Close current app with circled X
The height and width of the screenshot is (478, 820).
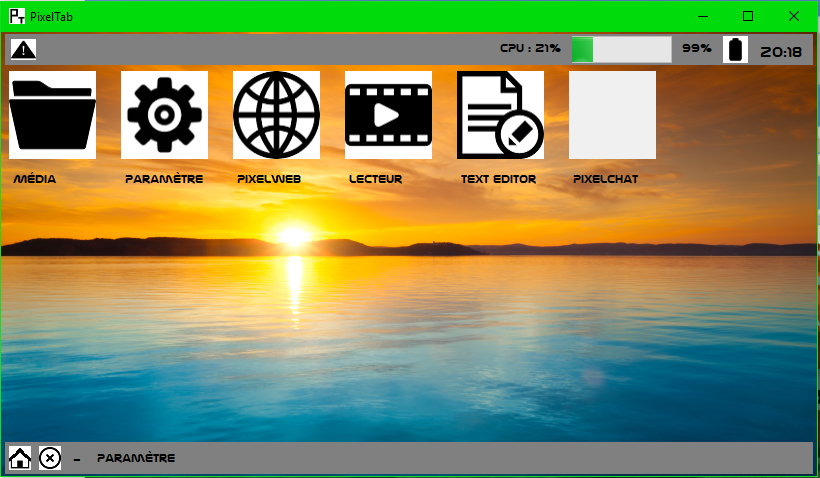[50, 458]
